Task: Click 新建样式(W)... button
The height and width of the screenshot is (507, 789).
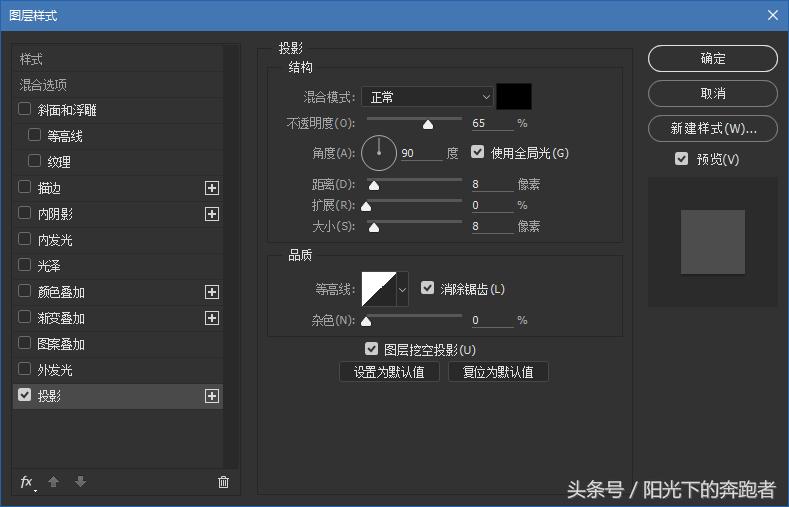Action: [713, 129]
